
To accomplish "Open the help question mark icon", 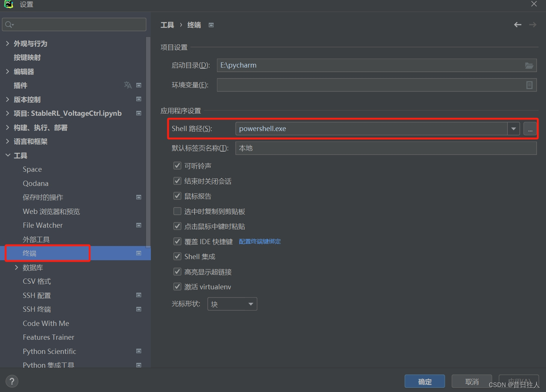I will [12, 381].
